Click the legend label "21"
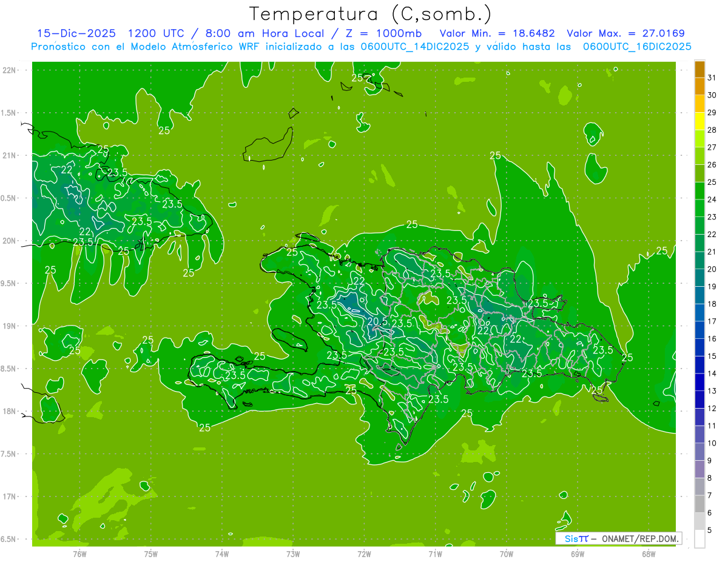 pos(712,252)
